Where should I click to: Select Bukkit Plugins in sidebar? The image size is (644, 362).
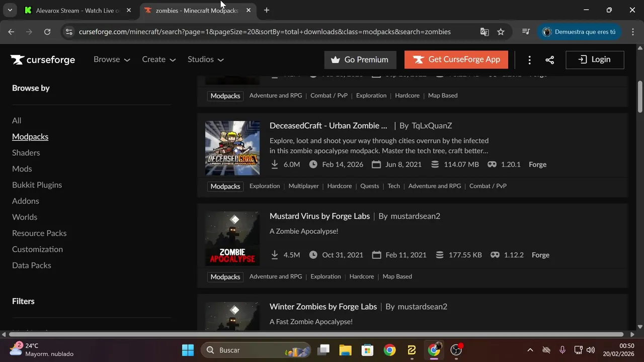click(x=37, y=185)
